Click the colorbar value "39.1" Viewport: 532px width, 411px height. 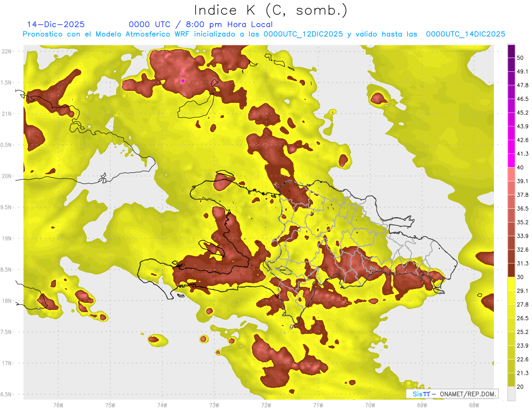point(523,181)
